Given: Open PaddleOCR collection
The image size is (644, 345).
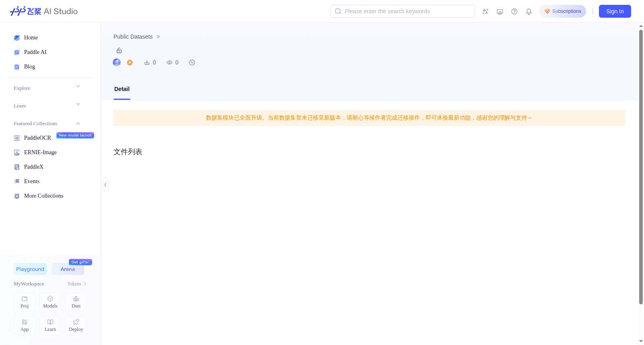Looking at the screenshot, I should point(37,138).
